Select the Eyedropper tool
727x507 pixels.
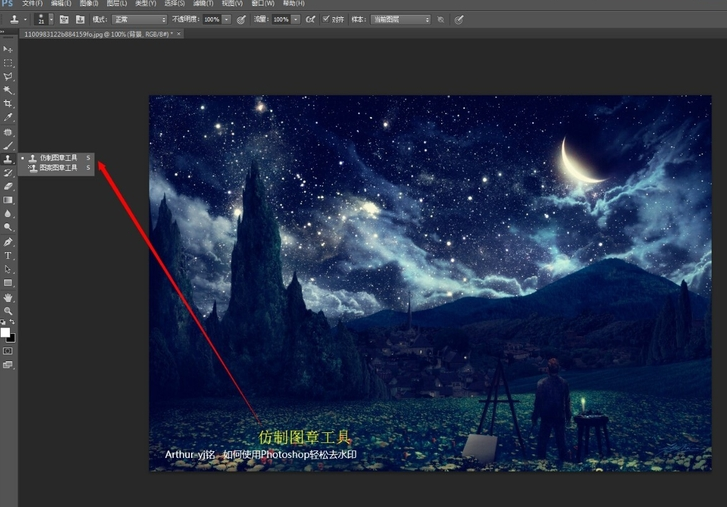click(8, 118)
